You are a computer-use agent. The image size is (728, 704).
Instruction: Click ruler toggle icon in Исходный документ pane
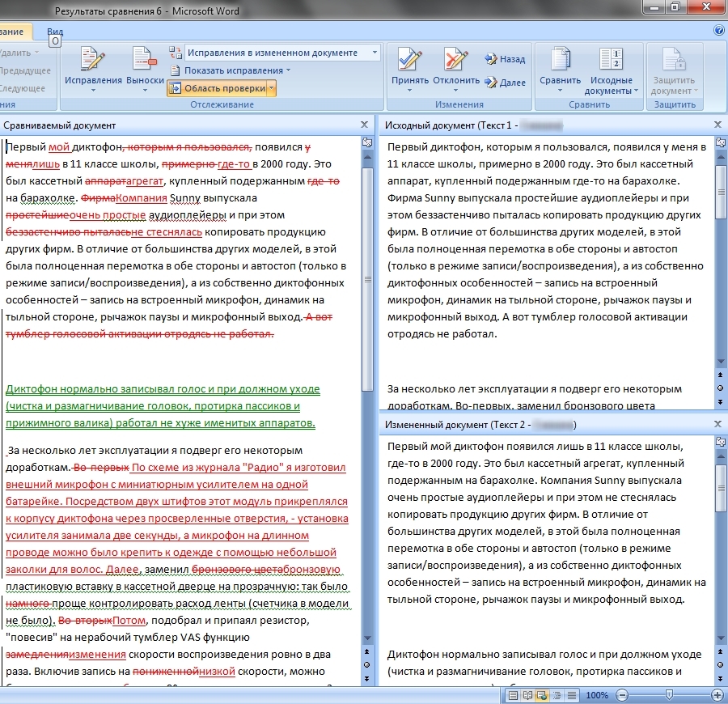[x=721, y=142]
